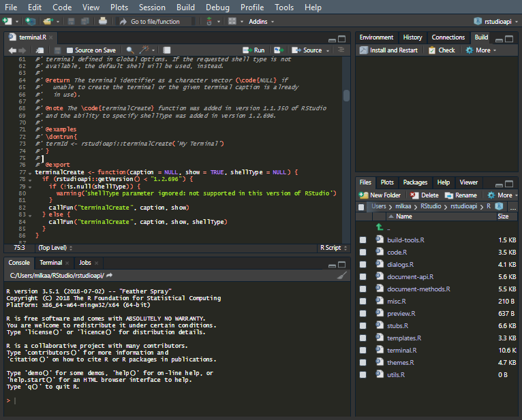Click the Install and Restart button

point(388,50)
